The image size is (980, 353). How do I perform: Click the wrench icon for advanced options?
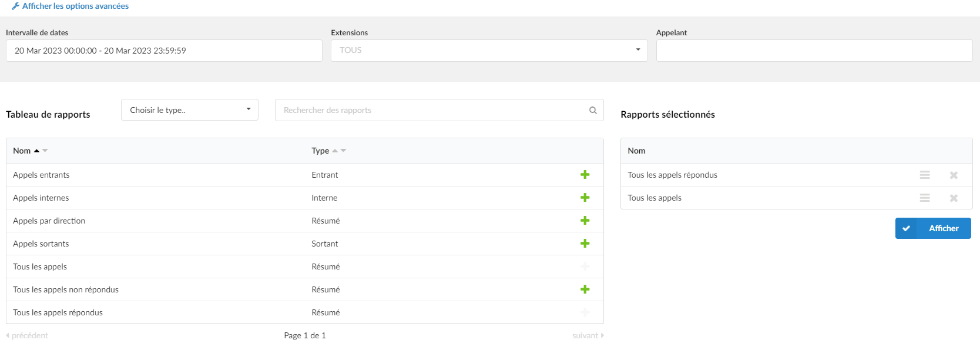[15, 6]
